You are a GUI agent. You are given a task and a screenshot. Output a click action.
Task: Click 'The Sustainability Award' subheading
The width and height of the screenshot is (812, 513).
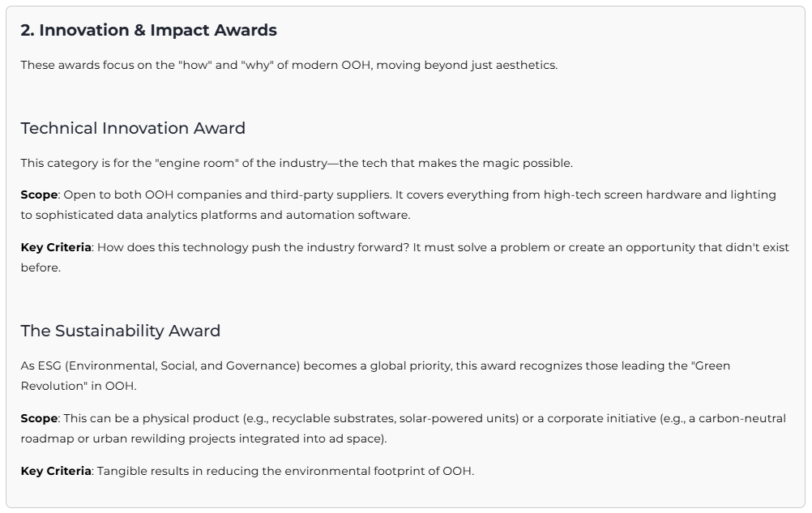click(120, 331)
